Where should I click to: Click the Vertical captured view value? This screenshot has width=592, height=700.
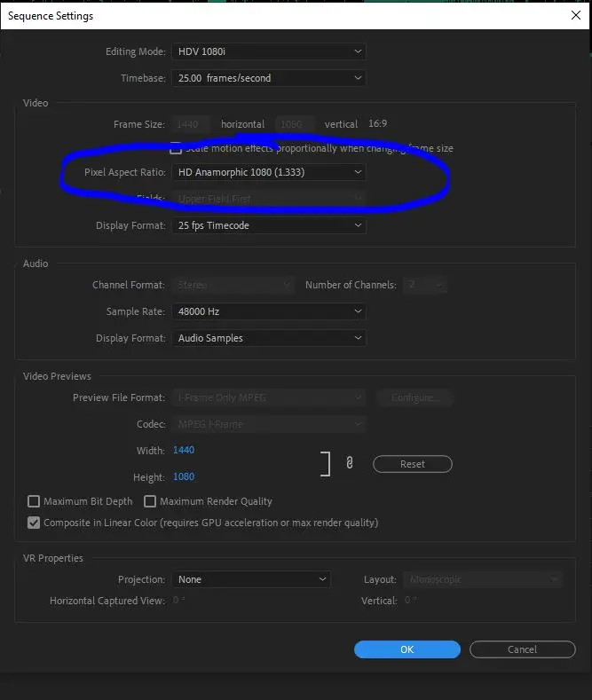[x=410, y=601]
